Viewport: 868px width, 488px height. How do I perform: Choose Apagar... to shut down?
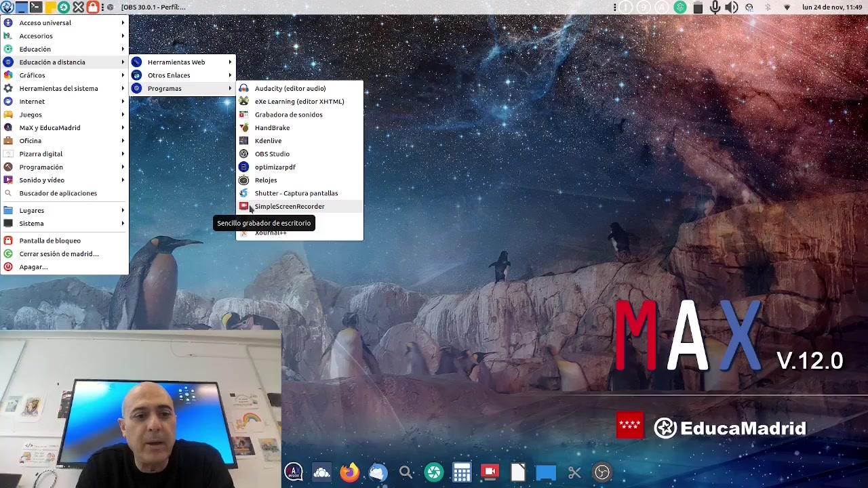tap(64, 267)
